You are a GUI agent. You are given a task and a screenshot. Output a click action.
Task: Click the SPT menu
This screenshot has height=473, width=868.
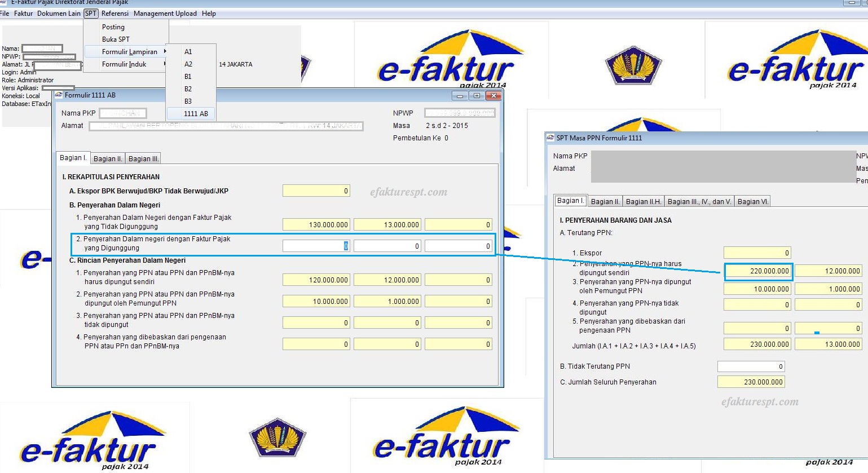coord(91,14)
